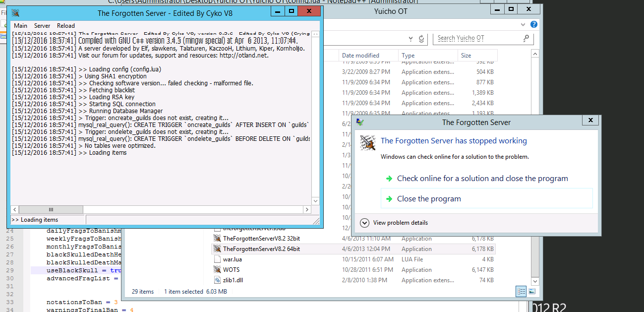644x312 pixels.
Task: Click the WOTS spider application icon
Action: [217, 270]
